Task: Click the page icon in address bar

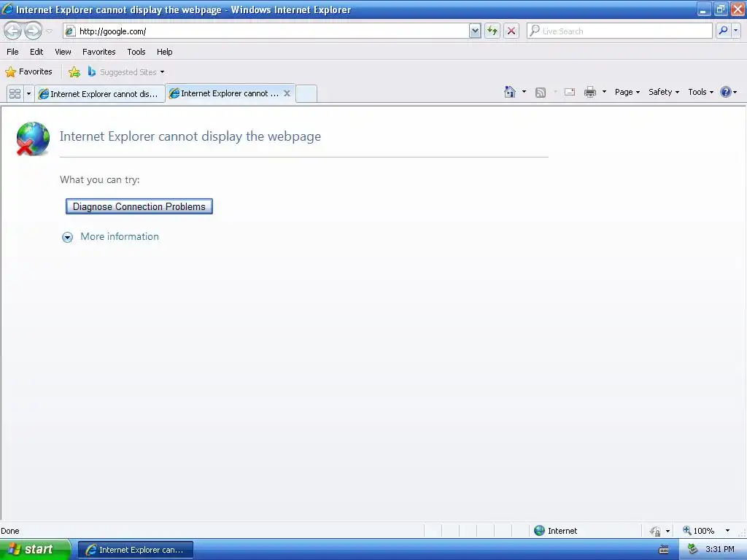Action: (70, 31)
